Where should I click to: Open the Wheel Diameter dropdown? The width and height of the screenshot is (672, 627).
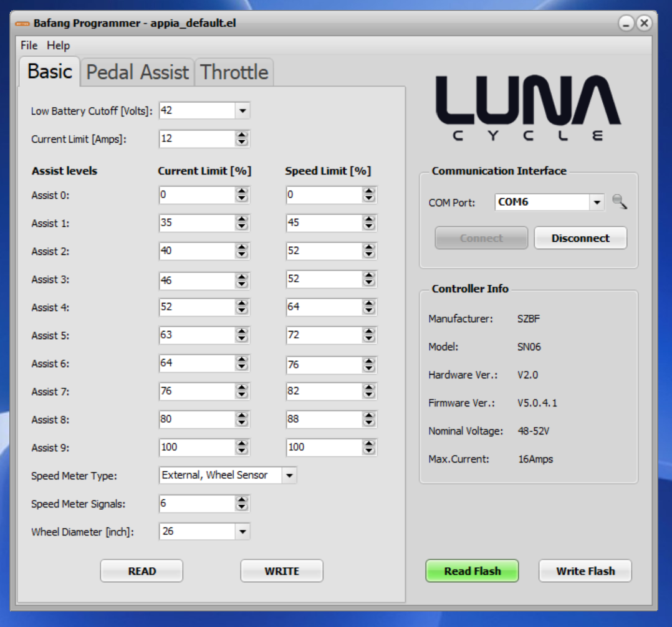click(x=242, y=532)
